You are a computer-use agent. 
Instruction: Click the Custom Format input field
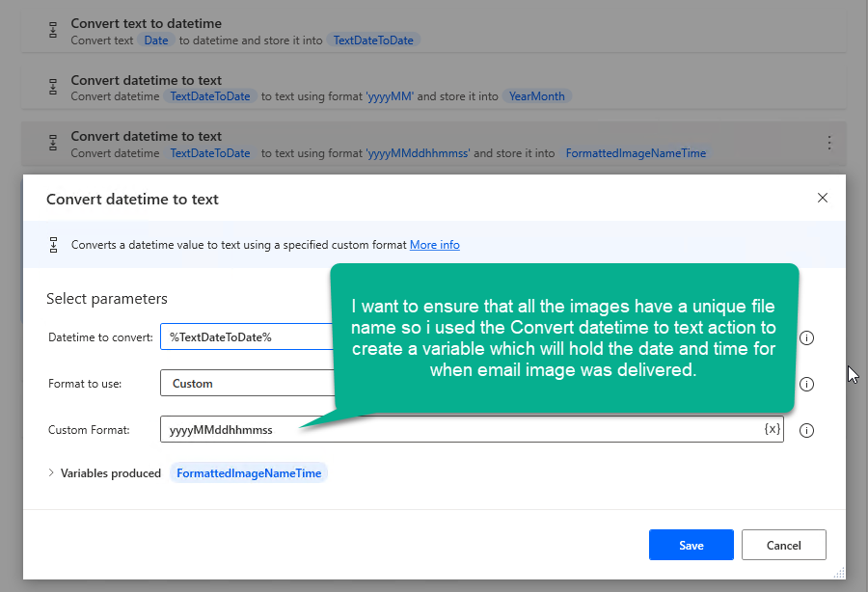click(472, 429)
